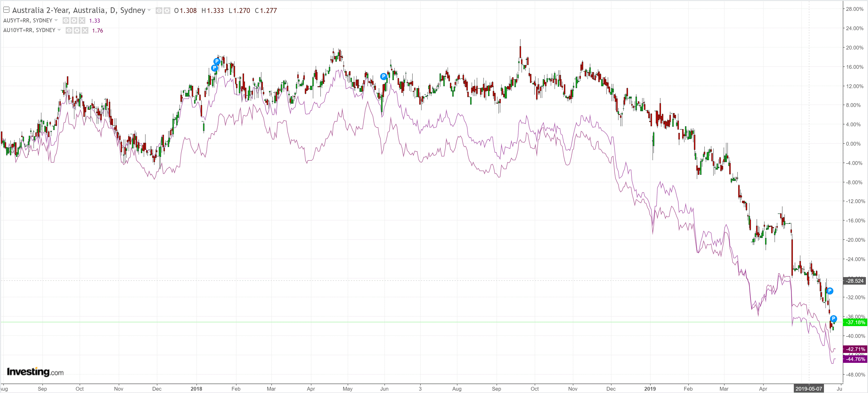Open AU10YT=RR series settings gear
868x393 pixels.
77,30
